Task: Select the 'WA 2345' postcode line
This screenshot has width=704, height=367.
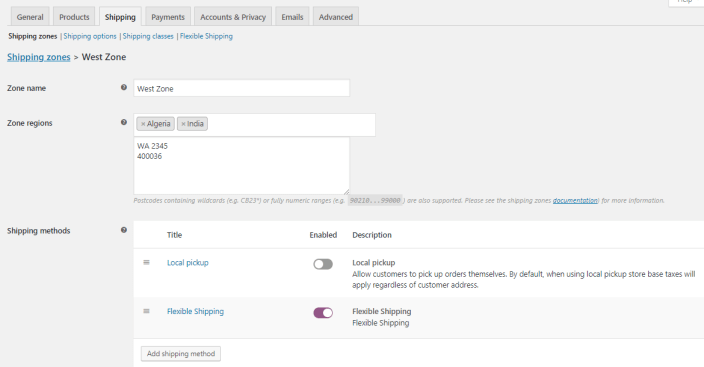Action: click(153, 146)
